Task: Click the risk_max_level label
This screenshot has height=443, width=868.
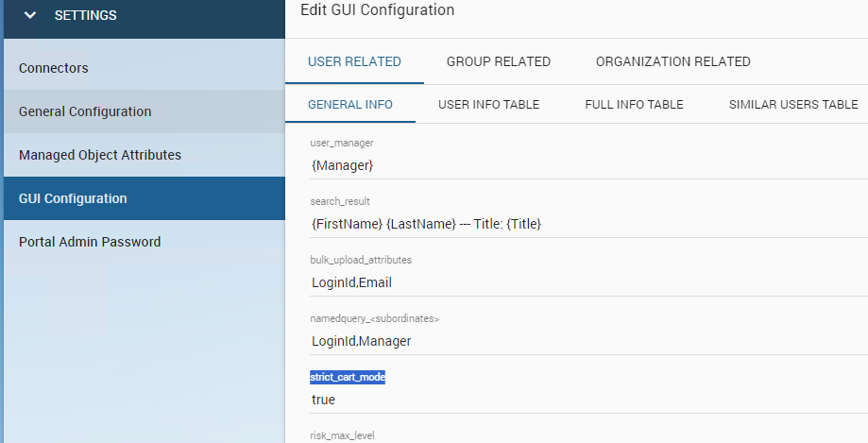Action: [343, 436]
